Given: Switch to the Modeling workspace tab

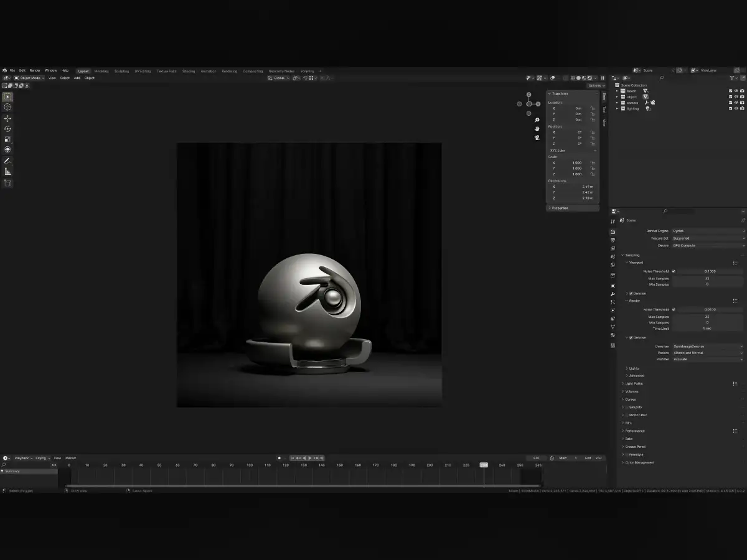Looking at the screenshot, I should (101, 71).
